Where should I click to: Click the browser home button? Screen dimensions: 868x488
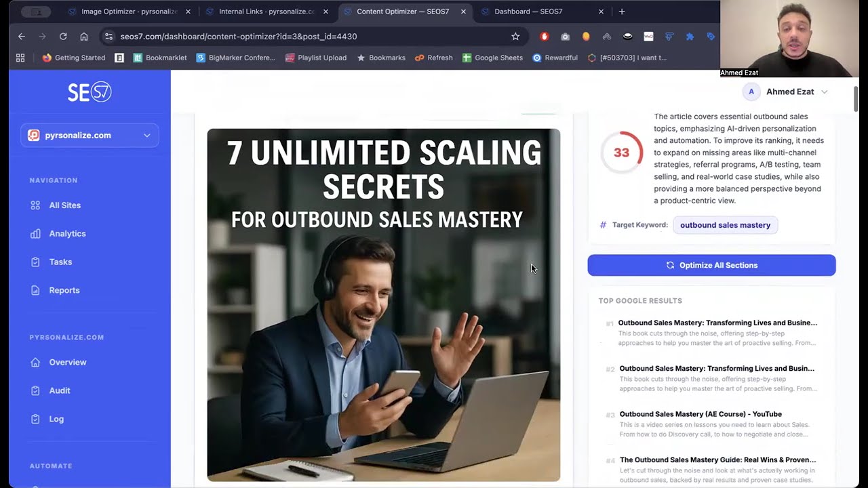(84, 37)
